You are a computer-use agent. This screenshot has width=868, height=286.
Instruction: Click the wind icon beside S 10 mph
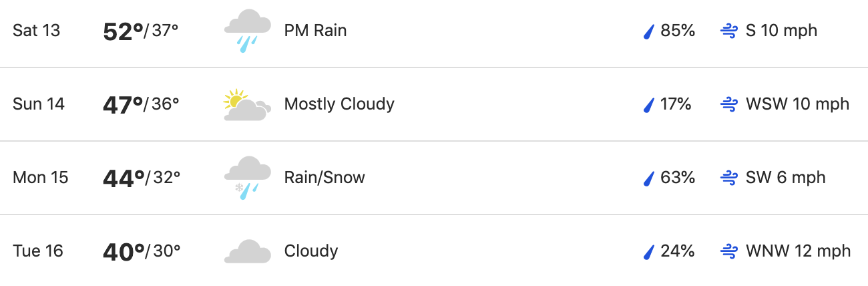pos(728,31)
